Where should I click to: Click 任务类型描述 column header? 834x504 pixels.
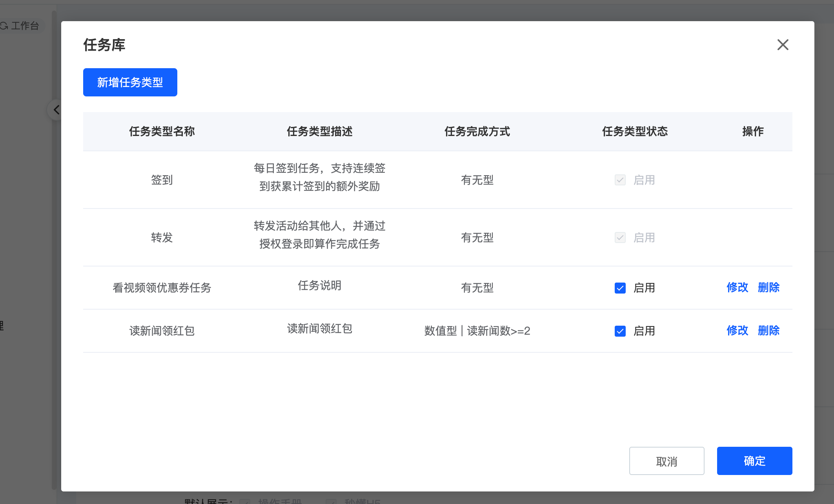[x=320, y=131]
